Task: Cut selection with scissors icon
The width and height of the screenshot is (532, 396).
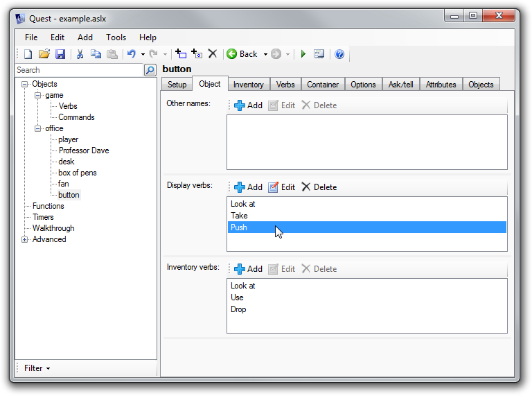Action: [x=80, y=54]
